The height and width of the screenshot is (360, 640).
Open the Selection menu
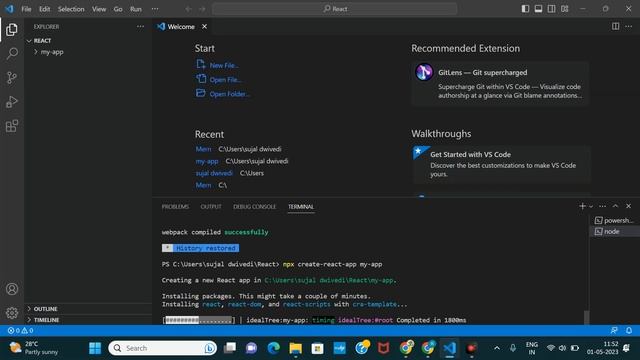coord(71,9)
